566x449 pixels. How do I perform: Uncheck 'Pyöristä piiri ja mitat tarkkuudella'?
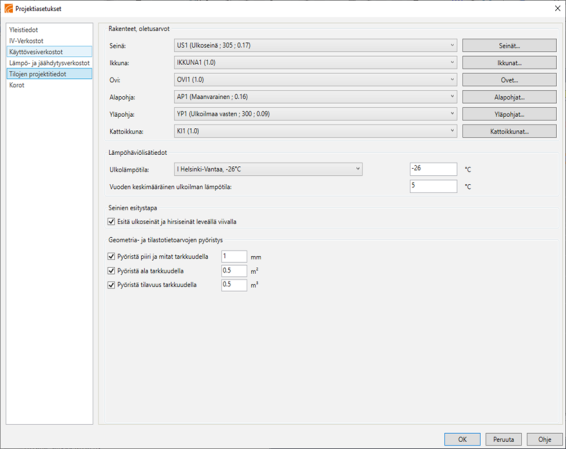pos(111,257)
